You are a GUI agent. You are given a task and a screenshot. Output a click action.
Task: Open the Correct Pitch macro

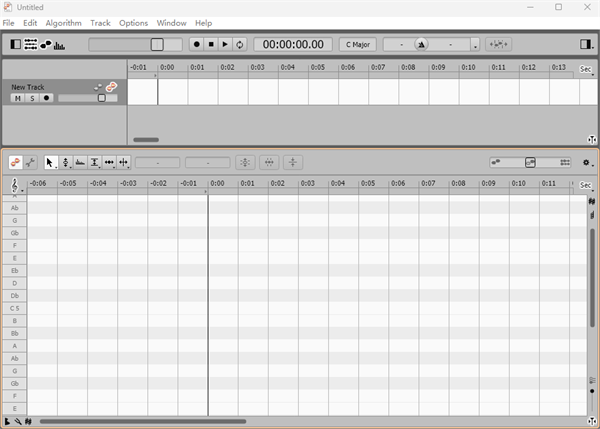(x=245, y=162)
